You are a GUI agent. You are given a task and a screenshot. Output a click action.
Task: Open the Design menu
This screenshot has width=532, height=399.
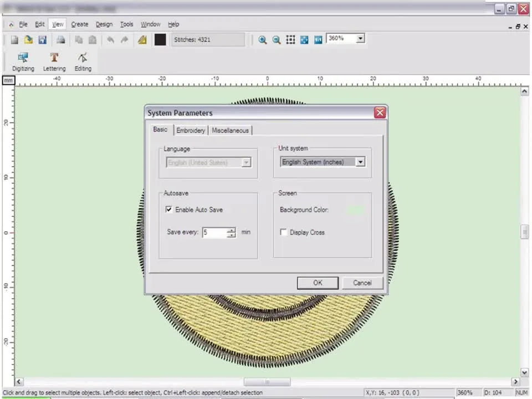pyautogui.click(x=104, y=24)
